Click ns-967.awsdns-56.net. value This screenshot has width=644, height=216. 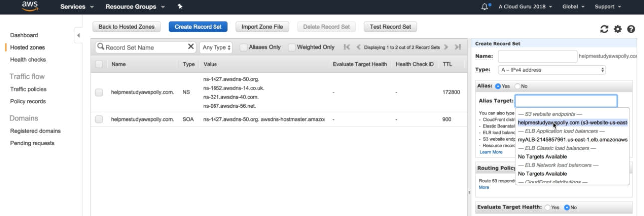[x=229, y=106]
